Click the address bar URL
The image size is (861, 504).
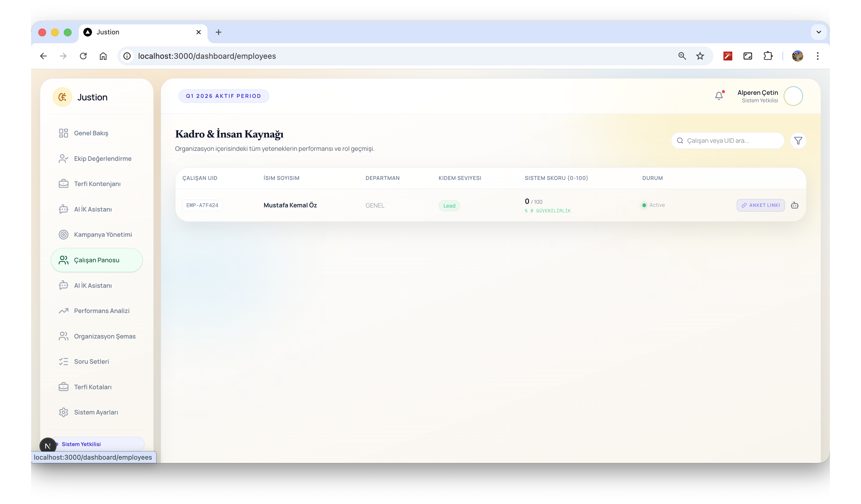coord(207,56)
